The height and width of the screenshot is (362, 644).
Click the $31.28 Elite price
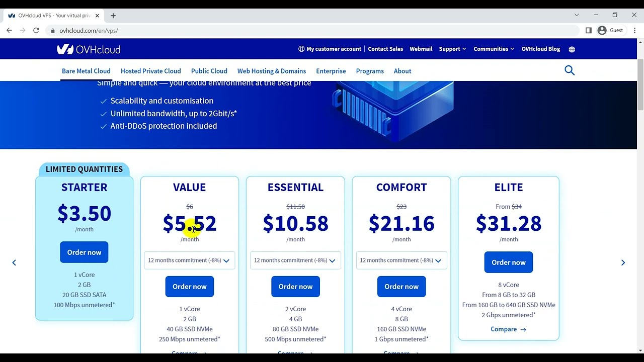pos(509,223)
